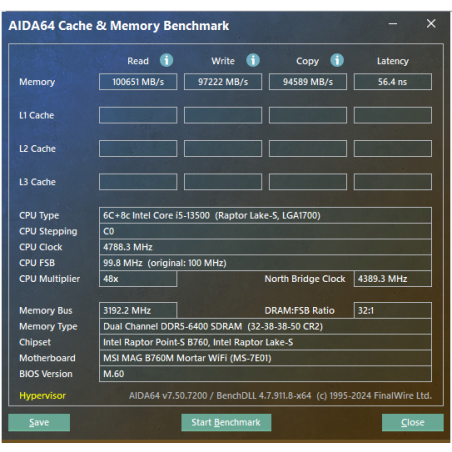Click the L2 Cache row label

point(37,149)
